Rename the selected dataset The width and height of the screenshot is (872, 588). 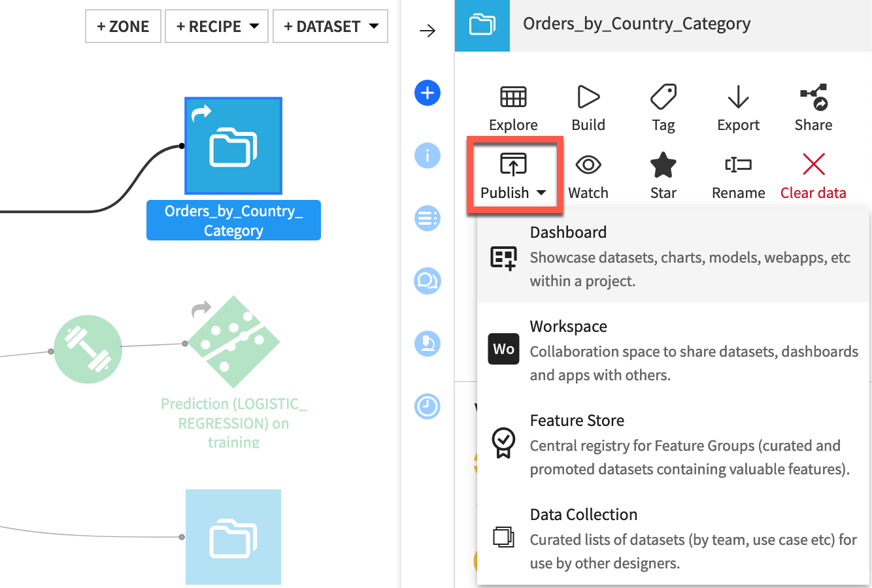[738, 176]
